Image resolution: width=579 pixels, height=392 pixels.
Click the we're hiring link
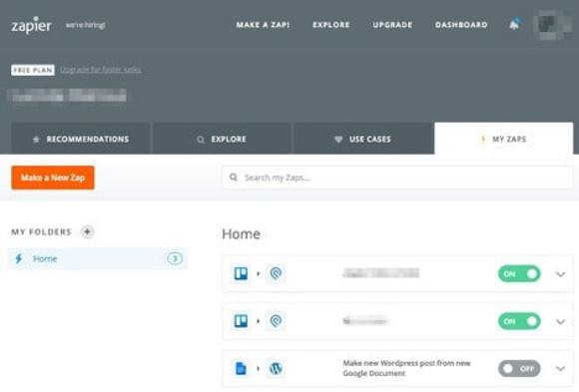[85, 25]
